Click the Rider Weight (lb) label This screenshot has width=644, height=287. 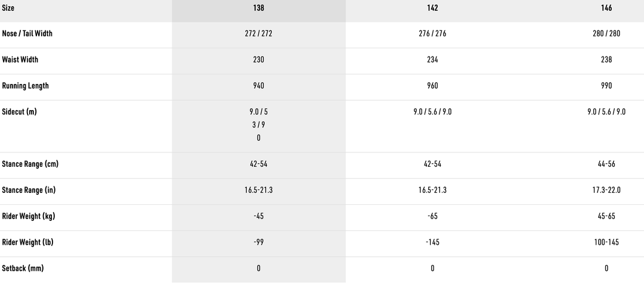coord(29,242)
